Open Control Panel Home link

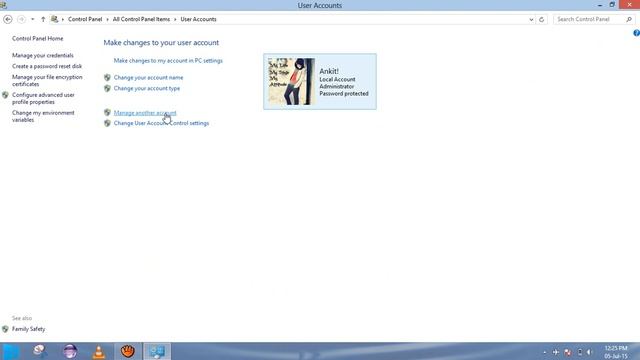point(38,38)
